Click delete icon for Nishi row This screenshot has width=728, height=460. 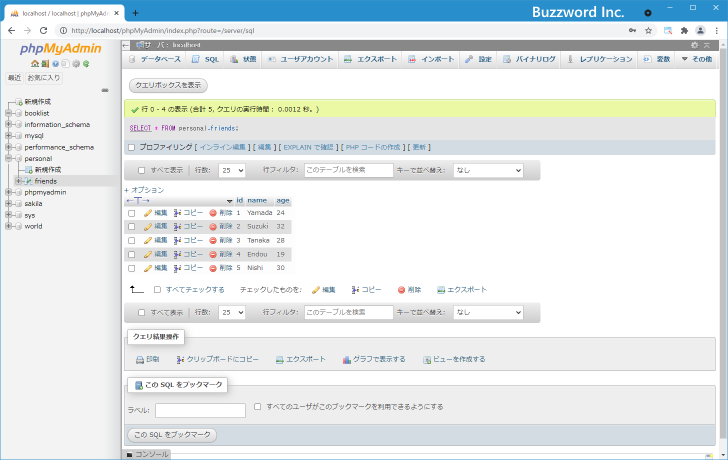[x=213, y=268]
